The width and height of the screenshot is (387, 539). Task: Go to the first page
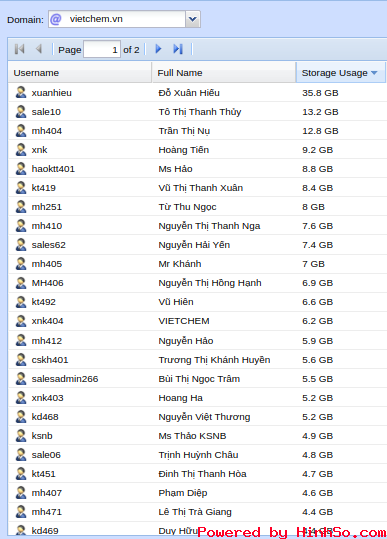(20, 49)
